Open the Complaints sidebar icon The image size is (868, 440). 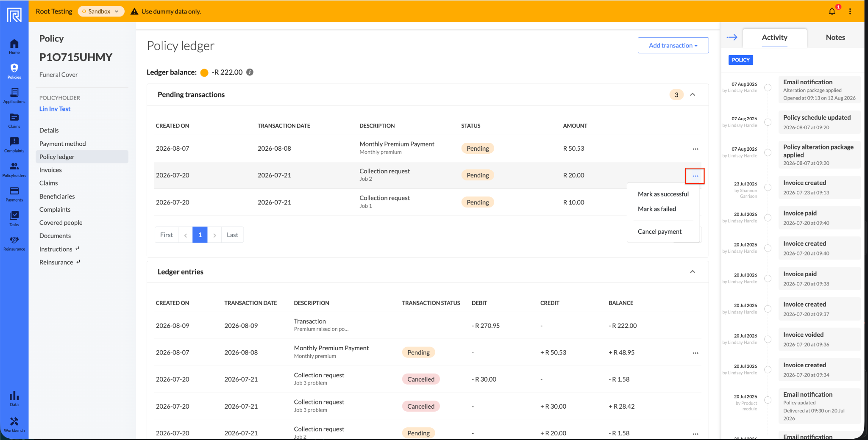pyautogui.click(x=14, y=145)
